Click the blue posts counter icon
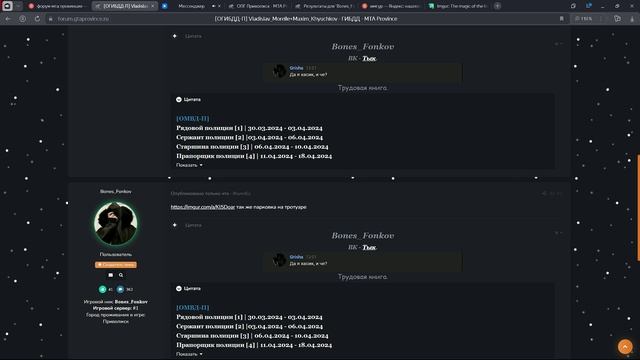 pyautogui.click(x=120, y=289)
